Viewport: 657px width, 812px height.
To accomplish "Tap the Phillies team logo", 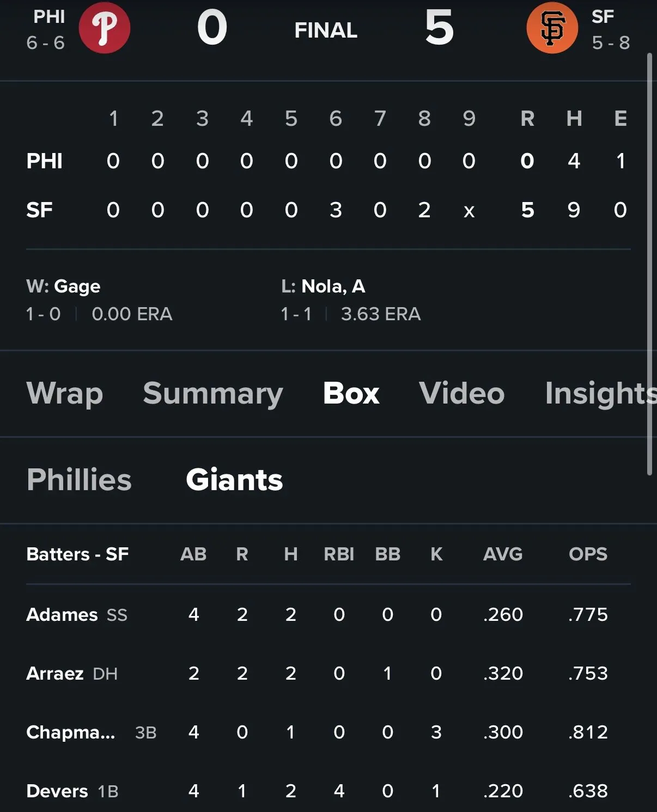I will [x=105, y=28].
